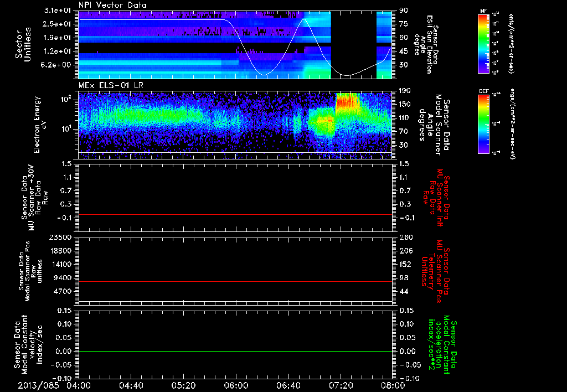567x392 pixels.
Task: Click the red 'MU Scanner Pos Telemetry' axis title
Action: coord(435,271)
